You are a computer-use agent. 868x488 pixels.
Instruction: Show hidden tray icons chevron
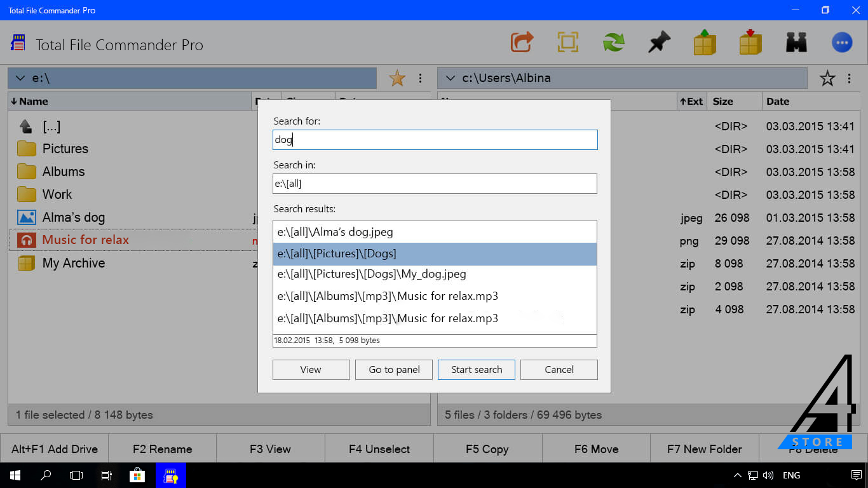[737, 475]
